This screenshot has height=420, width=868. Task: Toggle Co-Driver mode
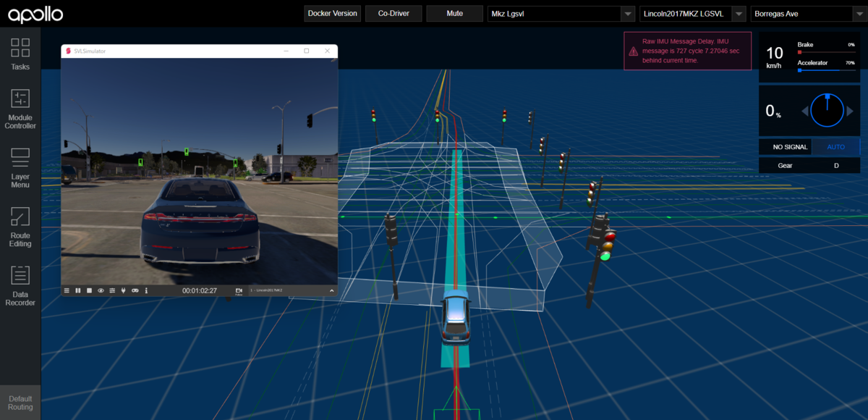393,14
